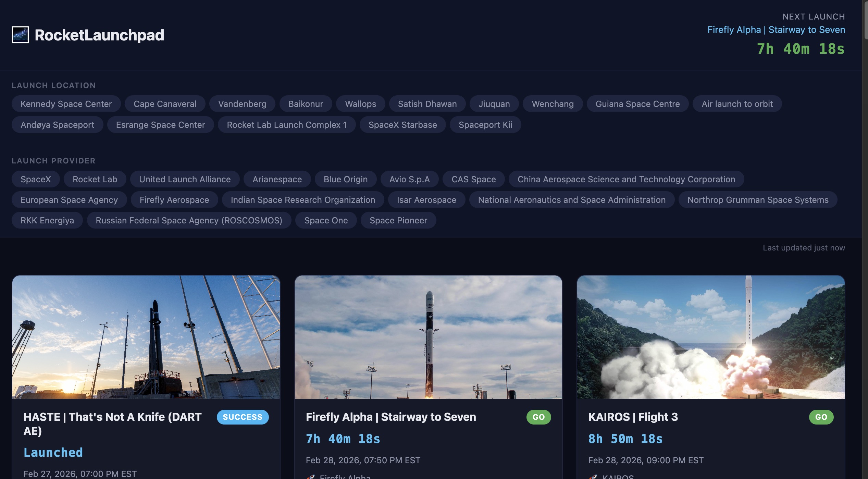Toggle the Vandenberg location filter

point(242,104)
